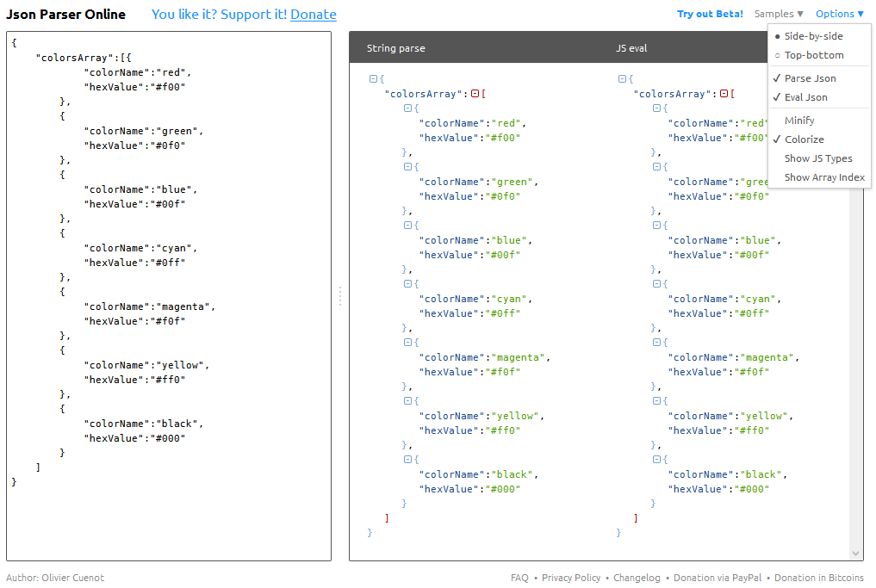
Task: Collapse the magenta object in String parse
Action: (407, 343)
